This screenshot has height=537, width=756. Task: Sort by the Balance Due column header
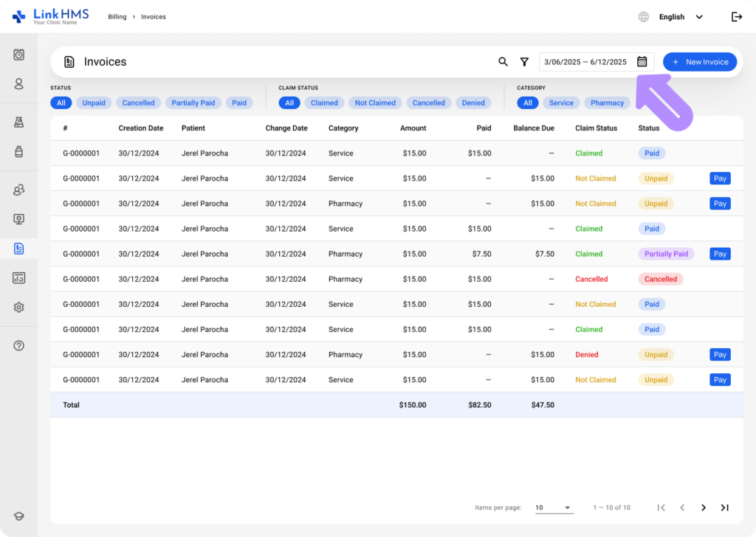point(534,128)
